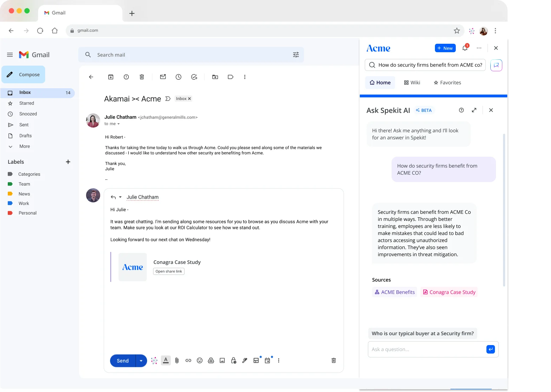Image resolution: width=551 pixels, height=392 pixels.
Task: Add conversation to Tasks
Action: [x=194, y=77]
